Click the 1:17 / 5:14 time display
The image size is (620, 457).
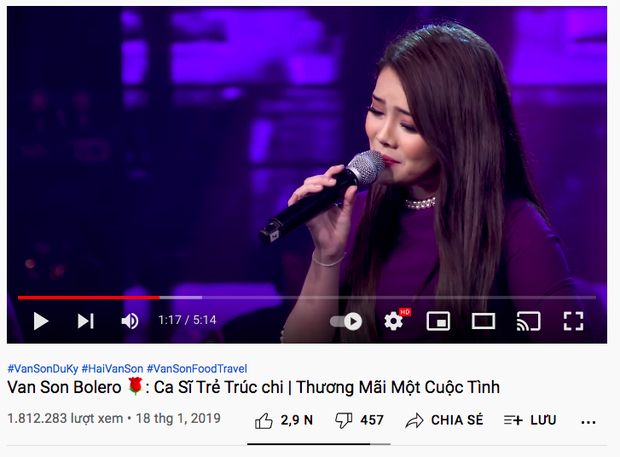(x=187, y=320)
